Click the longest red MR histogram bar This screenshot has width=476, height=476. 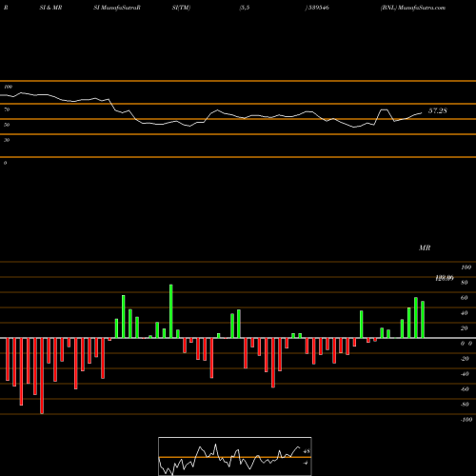point(42,376)
